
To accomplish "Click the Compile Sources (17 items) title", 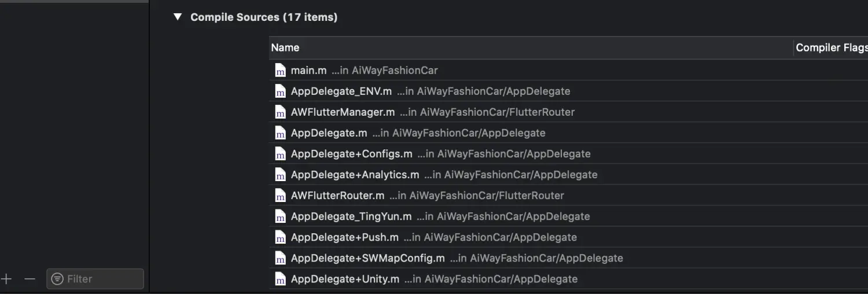I will pos(264,17).
